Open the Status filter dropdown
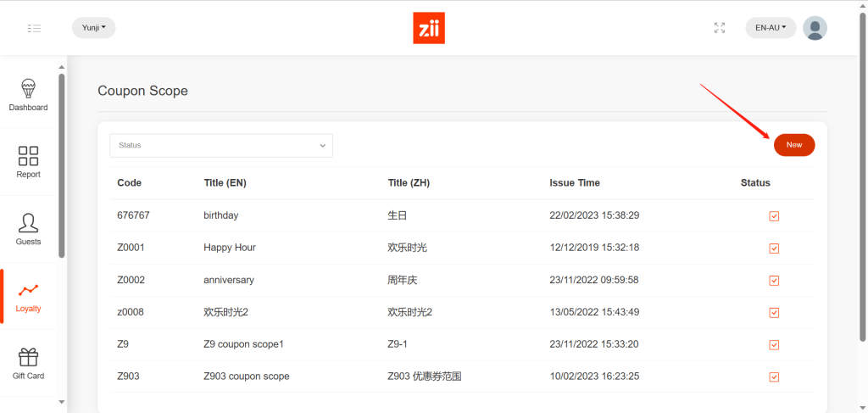This screenshot has width=868, height=413. pyautogui.click(x=221, y=145)
